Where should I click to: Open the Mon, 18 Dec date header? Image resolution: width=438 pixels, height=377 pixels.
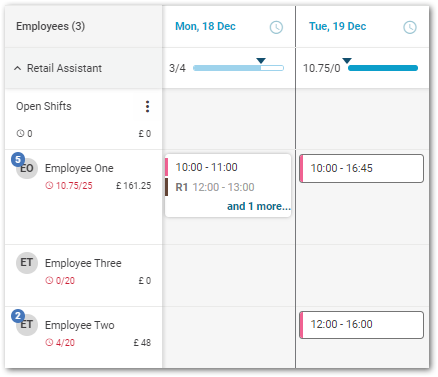(205, 26)
